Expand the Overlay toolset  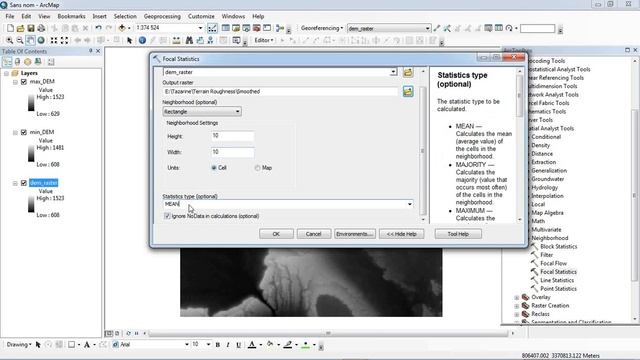click(x=517, y=298)
